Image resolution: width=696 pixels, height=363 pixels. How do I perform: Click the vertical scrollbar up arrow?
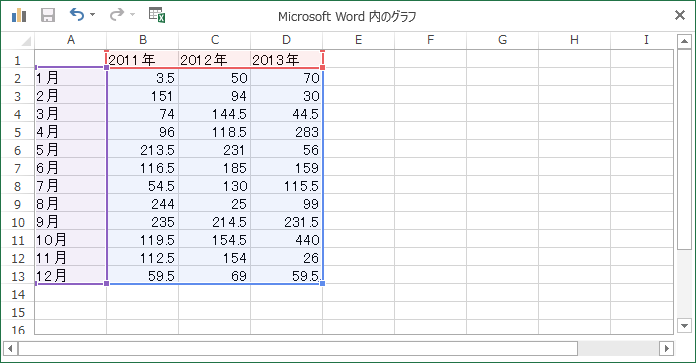tap(684, 42)
